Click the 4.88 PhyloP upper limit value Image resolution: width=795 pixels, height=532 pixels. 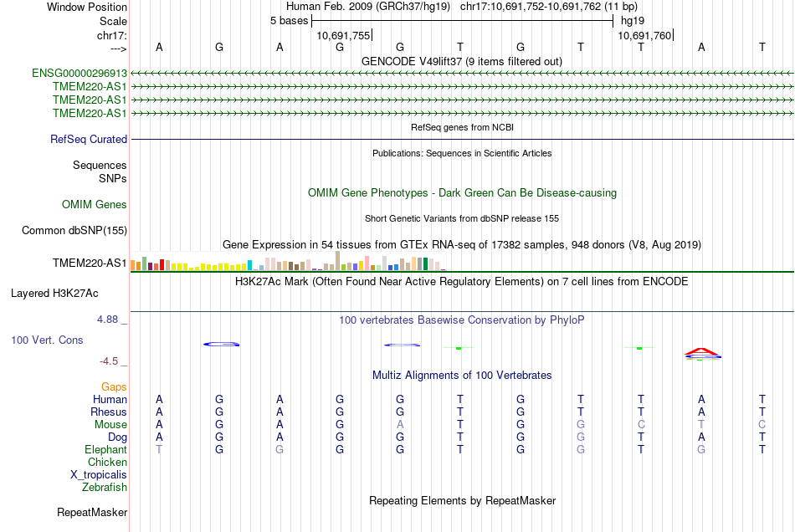coord(107,320)
